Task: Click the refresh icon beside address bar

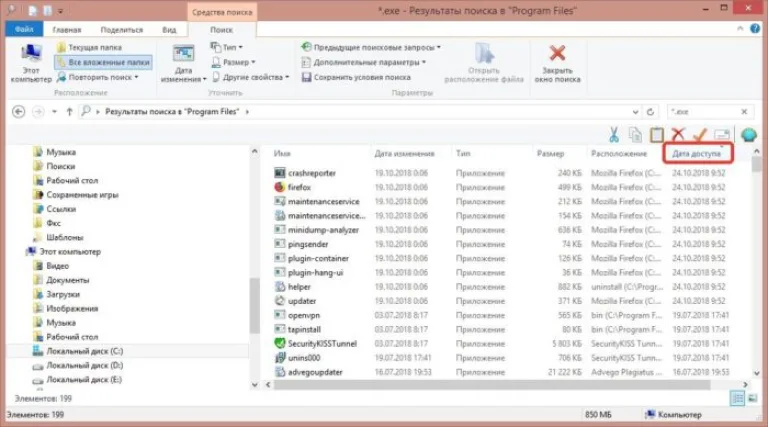Action: tap(650, 112)
